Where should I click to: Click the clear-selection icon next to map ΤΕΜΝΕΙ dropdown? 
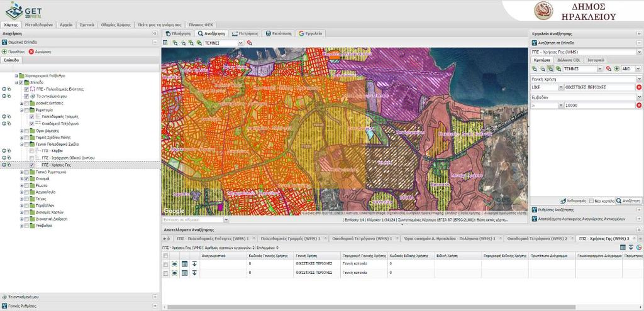tap(250, 43)
